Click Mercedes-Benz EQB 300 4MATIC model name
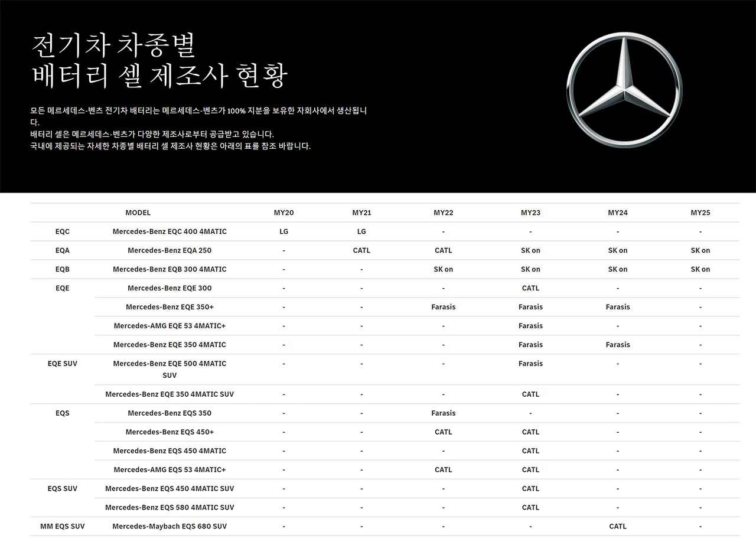 pos(170,269)
